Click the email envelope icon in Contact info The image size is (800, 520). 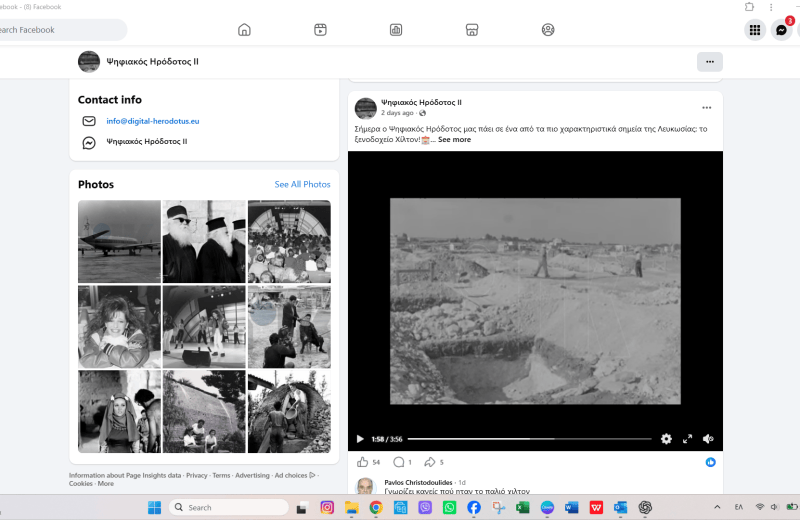tap(89, 121)
